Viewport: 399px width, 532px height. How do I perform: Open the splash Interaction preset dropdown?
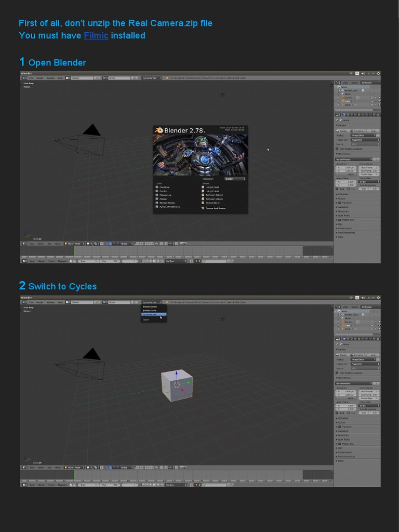pyautogui.click(x=235, y=179)
